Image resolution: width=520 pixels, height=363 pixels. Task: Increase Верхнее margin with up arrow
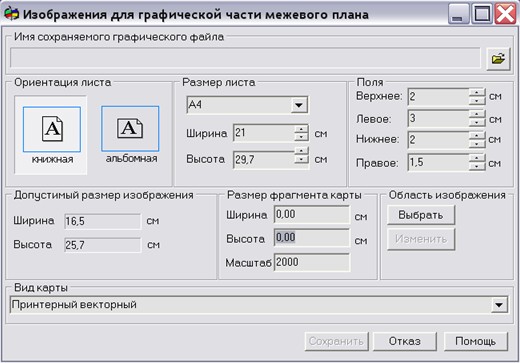tap(477, 92)
